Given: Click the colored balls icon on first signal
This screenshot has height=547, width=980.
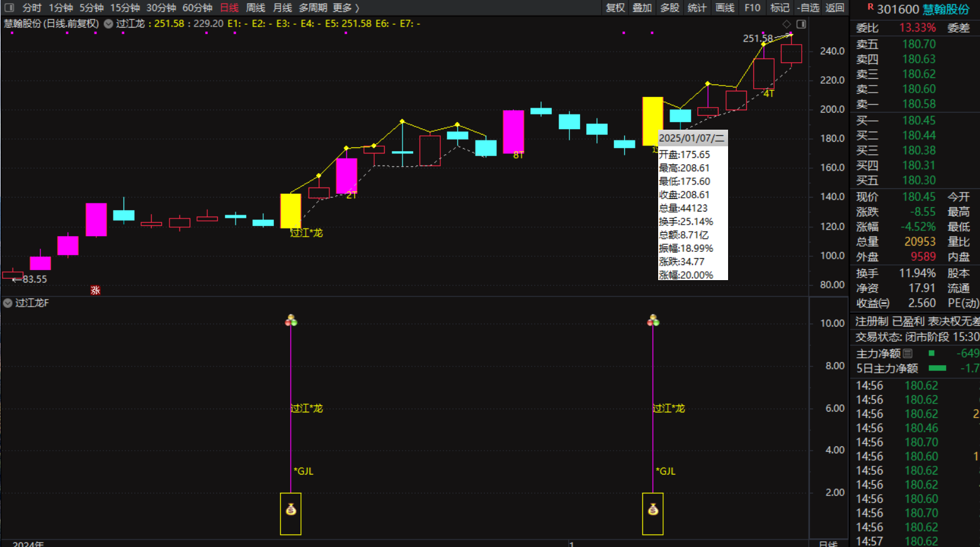Looking at the screenshot, I should click(290, 321).
